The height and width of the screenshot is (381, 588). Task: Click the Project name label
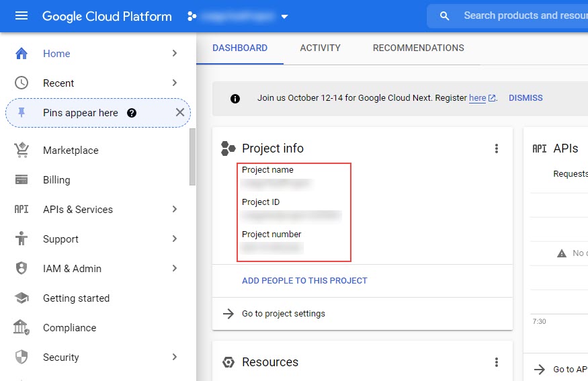(x=267, y=170)
